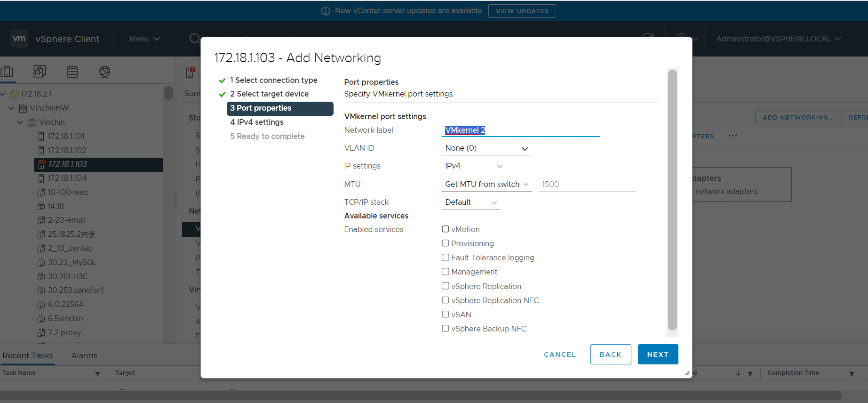
Task: Click the ADD NETWORKING button
Action: pyautogui.click(x=799, y=117)
